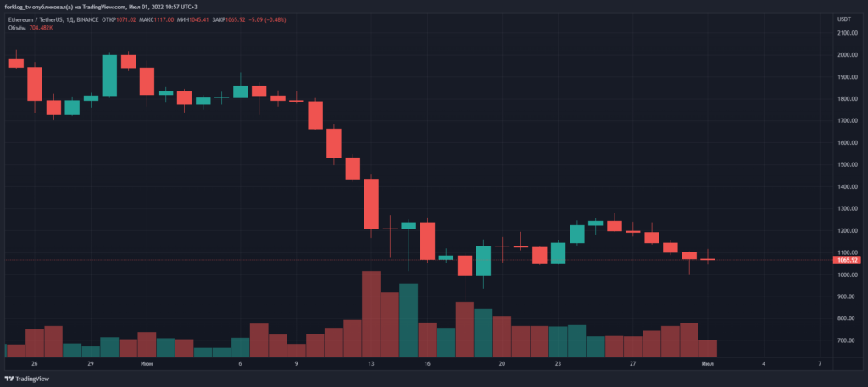Click the 700.00 price axis label
Screen dimensions: 868x387
[x=846, y=340]
